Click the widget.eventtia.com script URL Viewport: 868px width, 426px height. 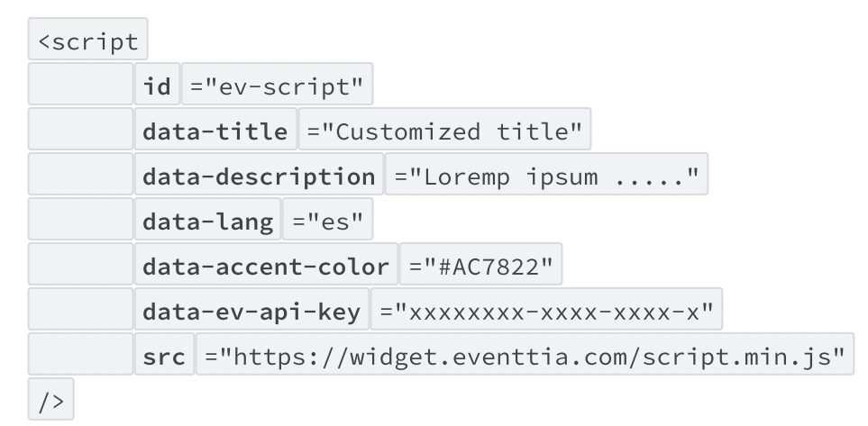525,358
